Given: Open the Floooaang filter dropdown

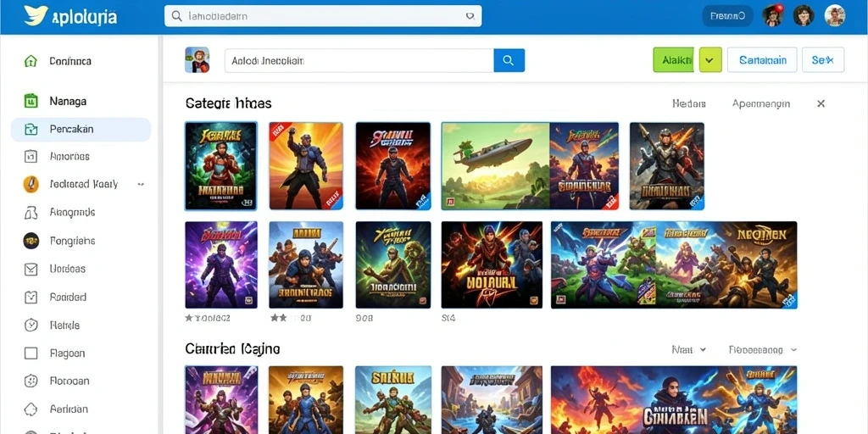Looking at the screenshot, I should coord(763,350).
